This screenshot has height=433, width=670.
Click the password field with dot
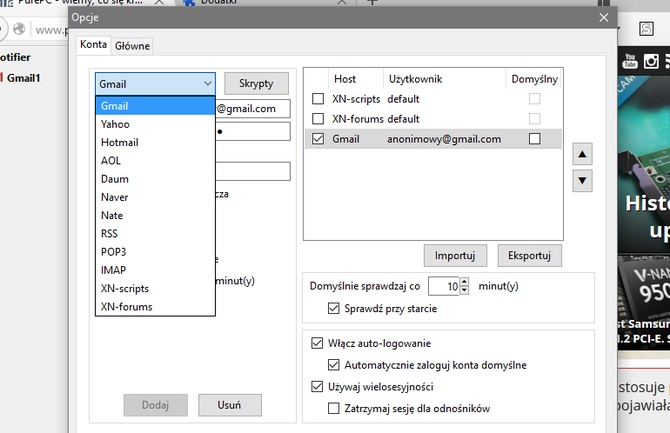(253, 131)
